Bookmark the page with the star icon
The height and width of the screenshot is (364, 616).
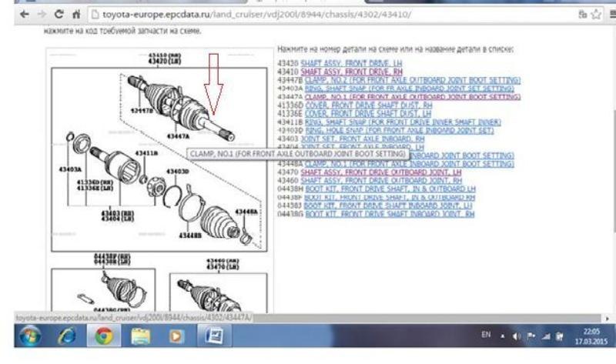596,15
